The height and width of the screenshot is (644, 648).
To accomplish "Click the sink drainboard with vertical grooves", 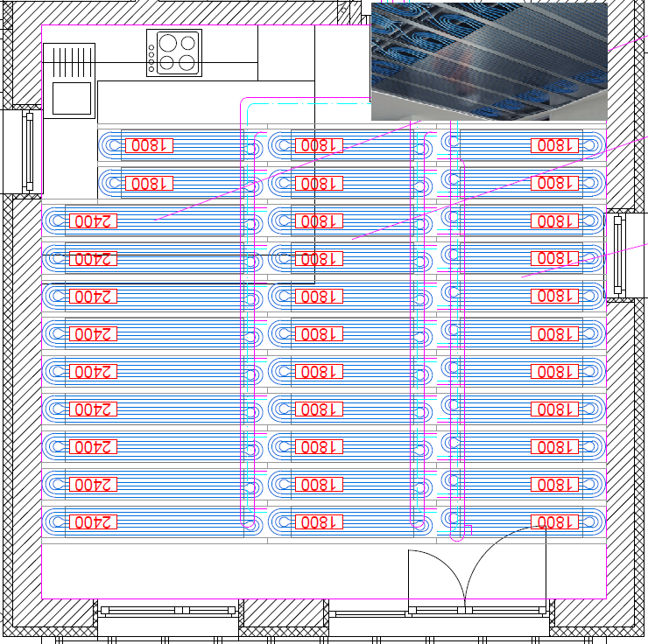I will coord(68,62).
